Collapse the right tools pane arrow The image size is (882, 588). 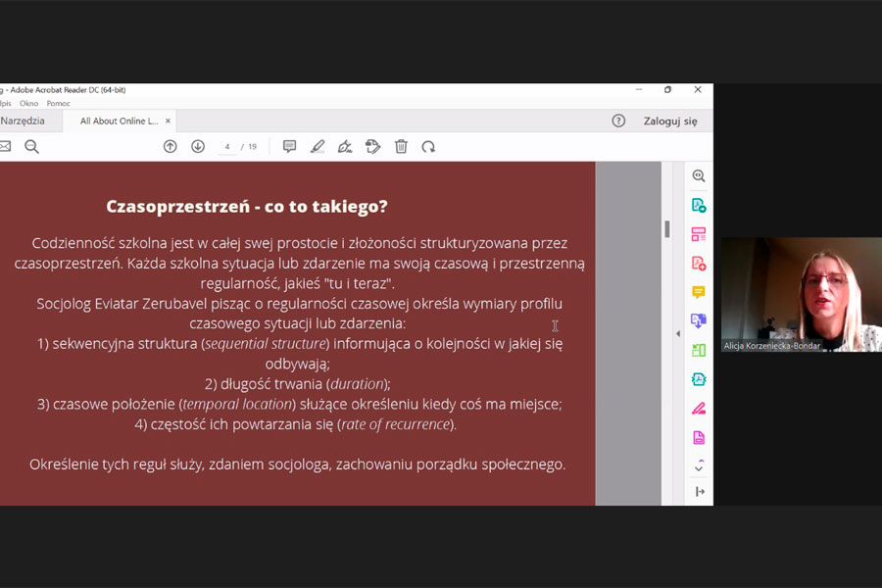pyautogui.click(x=677, y=334)
